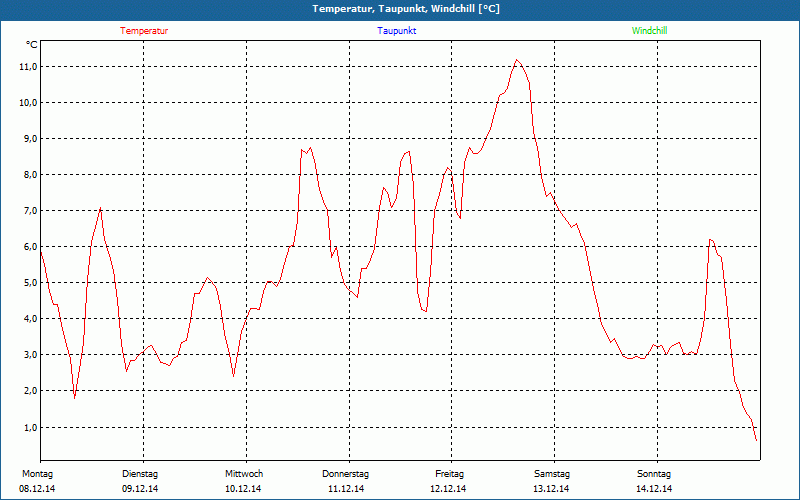Image resolution: width=800 pixels, height=500 pixels.
Task: Click the 11,0 y-axis value
Action: coord(28,67)
